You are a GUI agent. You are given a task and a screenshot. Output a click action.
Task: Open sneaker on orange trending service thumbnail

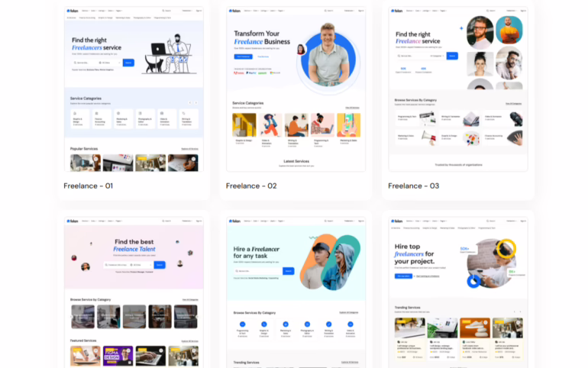475,328
